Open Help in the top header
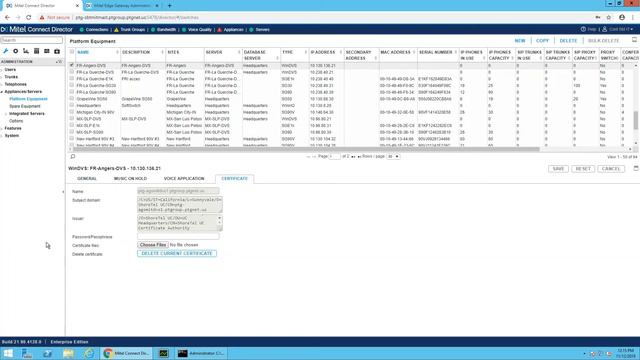 (x=588, y=29)
